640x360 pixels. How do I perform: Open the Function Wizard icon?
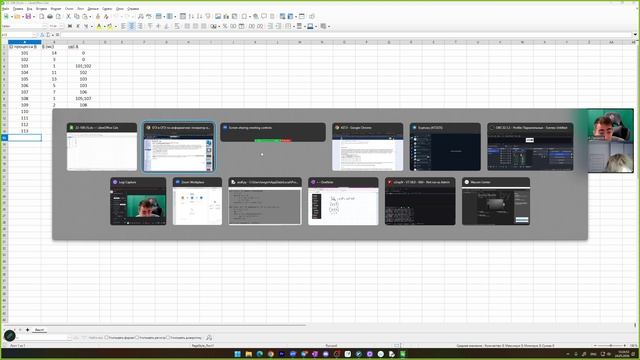42,35
